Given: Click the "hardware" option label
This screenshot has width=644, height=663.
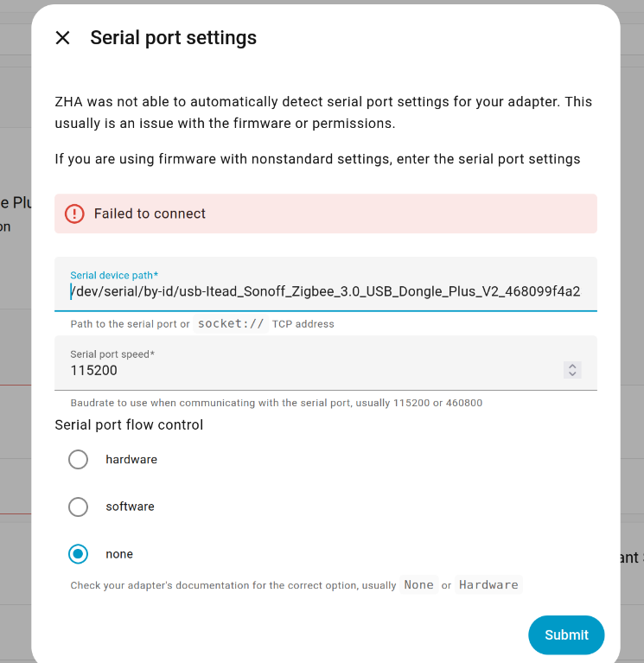Looking at the screenshot, I should point(131,459).
